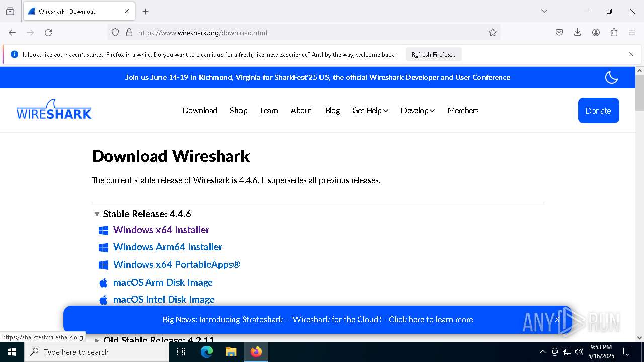
Task: Open Firefox extensions panel
Action: (x=614, y=33)
